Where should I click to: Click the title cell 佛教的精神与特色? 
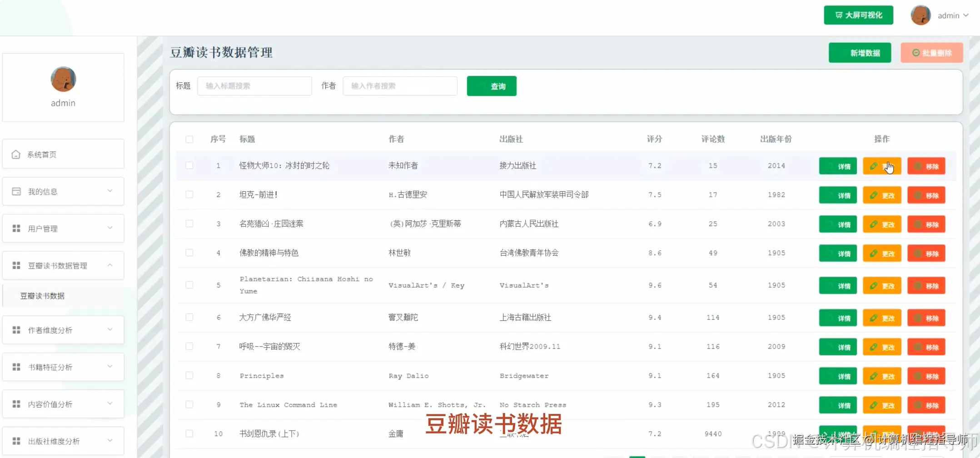(x=269, y=253)
